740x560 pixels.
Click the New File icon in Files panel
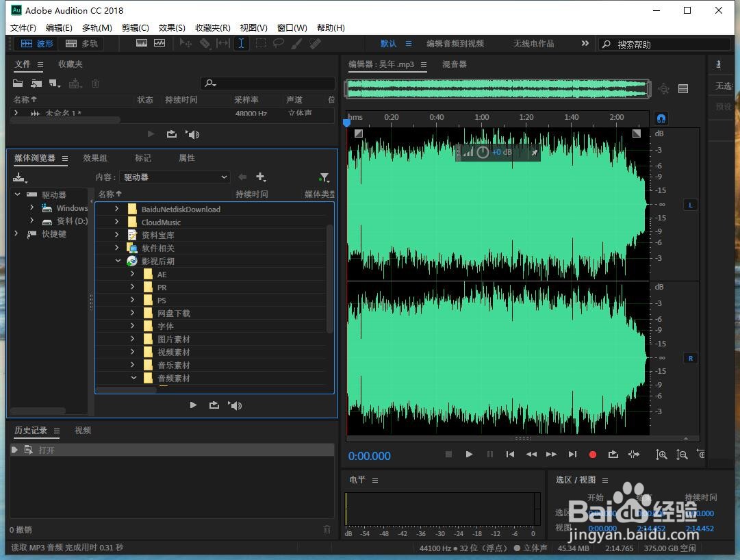(x=54, y=84)
